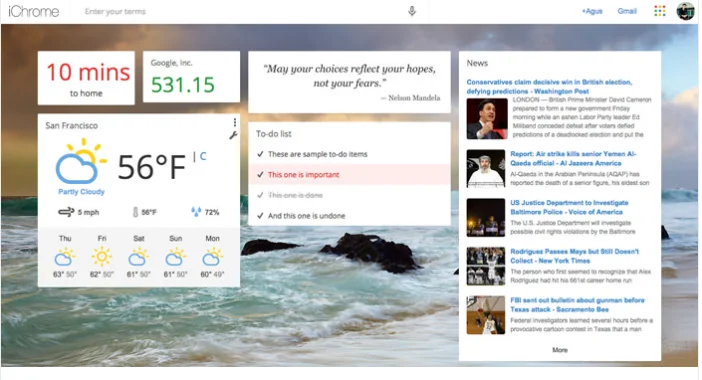The width and height of the screenshot is (702, 380).
Task: Switch temperature units to Celsius
Action: pos(203,156)
